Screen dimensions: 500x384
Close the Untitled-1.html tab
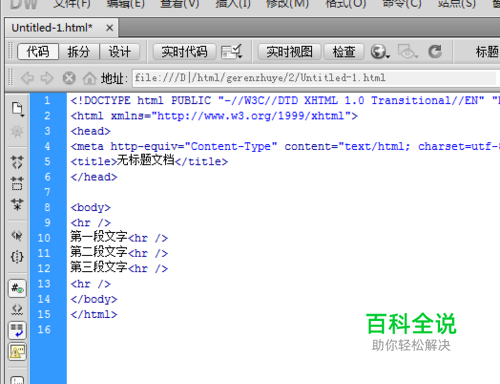109,28
